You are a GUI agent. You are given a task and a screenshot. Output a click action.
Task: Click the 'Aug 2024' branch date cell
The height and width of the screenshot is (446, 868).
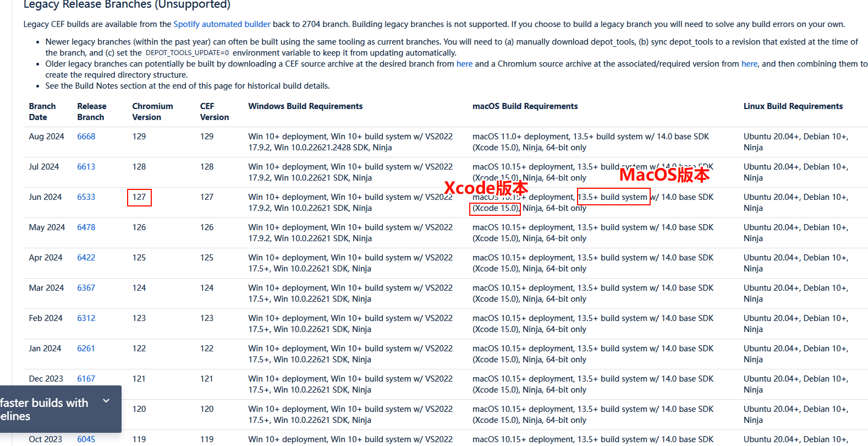[46, 137]
